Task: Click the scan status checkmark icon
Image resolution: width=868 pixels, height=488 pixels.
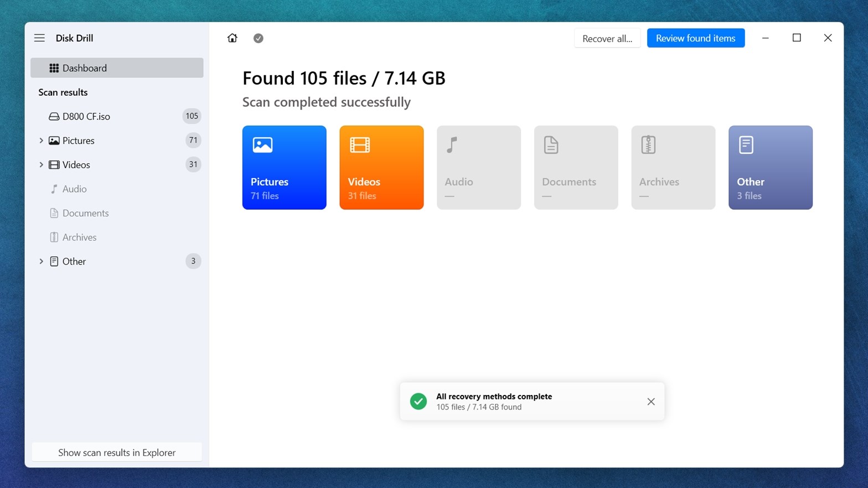Action: (259, 38)
